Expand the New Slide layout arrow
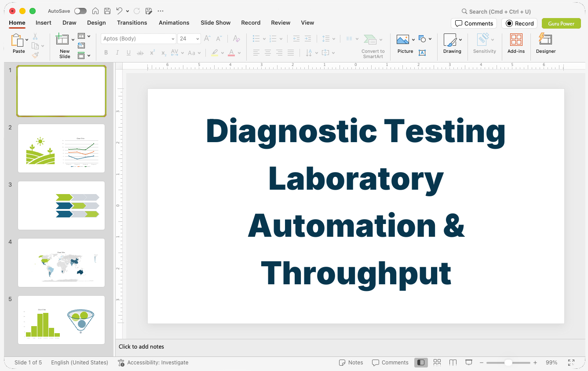Screen dimensions: 588x371 click(x=73, y=40)
